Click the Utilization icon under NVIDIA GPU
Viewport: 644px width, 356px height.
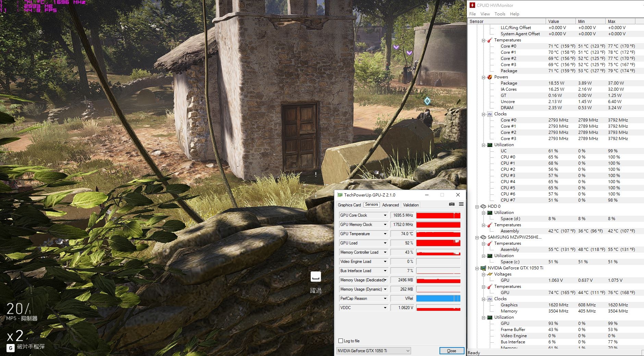[x=490, y=317]
